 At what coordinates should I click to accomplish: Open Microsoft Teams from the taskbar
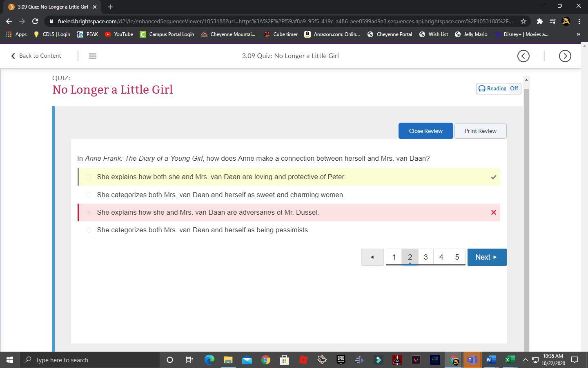click(x=472, y=360)
